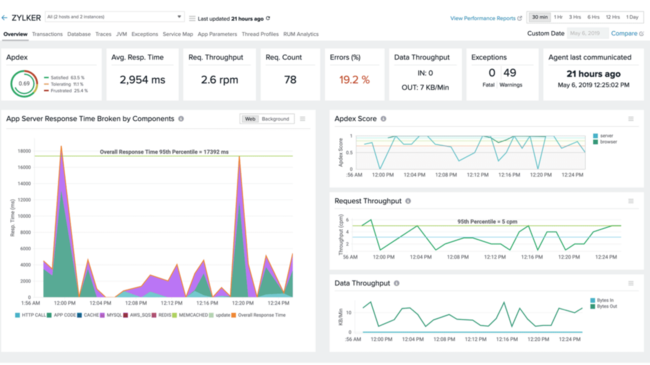The height and width of the screenshot is (365, 650).
Task: Open the Request Throughput chart options menu
Action: (631, 201)
